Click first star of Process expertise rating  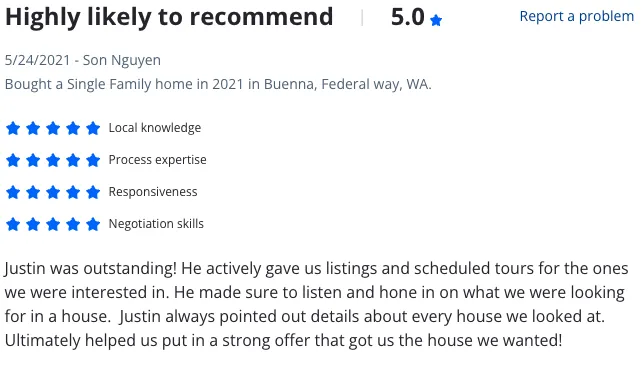pyautogui.click(x=13, y=160)
